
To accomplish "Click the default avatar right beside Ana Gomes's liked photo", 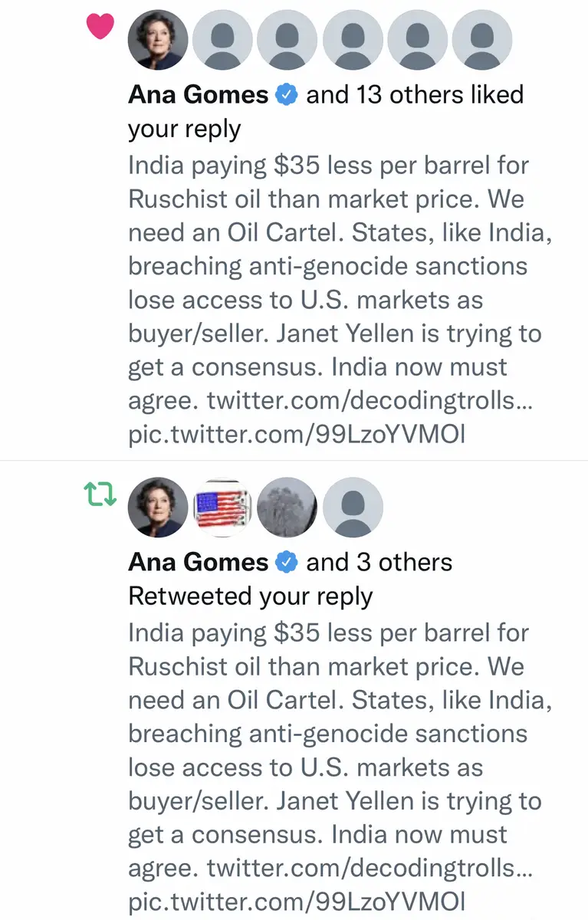I will [222, 40].
